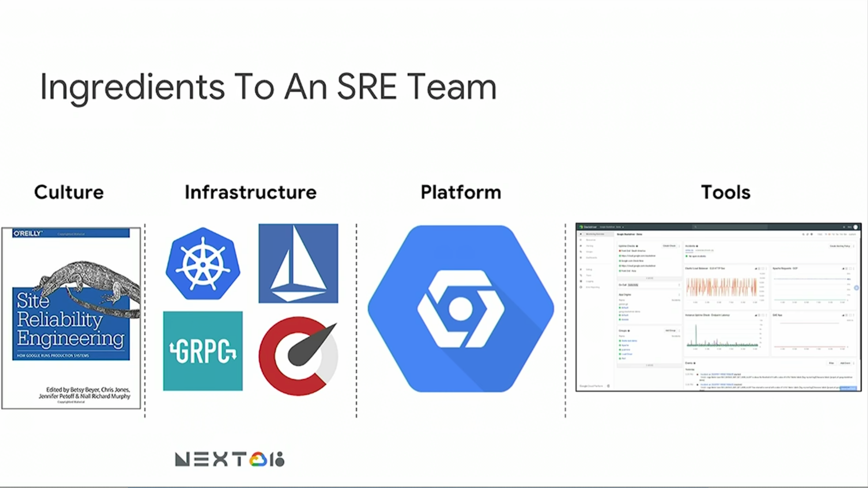Click the Kubernetes ship wheel logo
This screenshot has height=488, width=868.
pyautogui.click(x=203, y=264)
